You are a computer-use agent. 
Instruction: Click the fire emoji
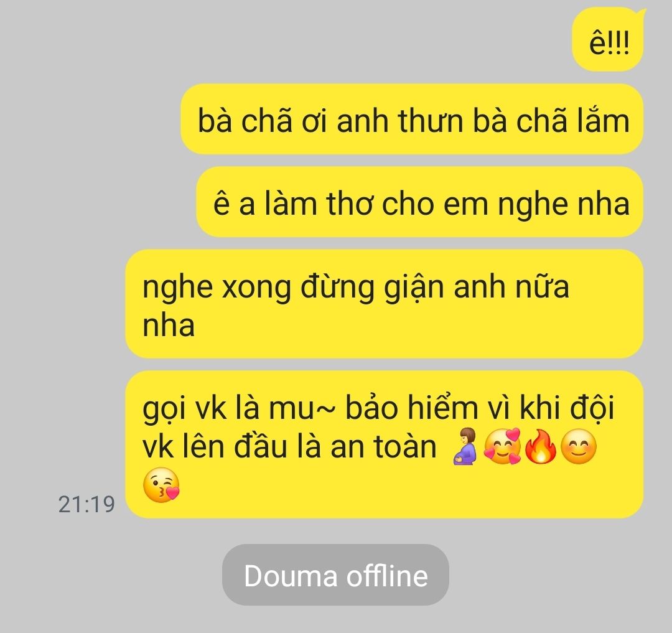541,446
